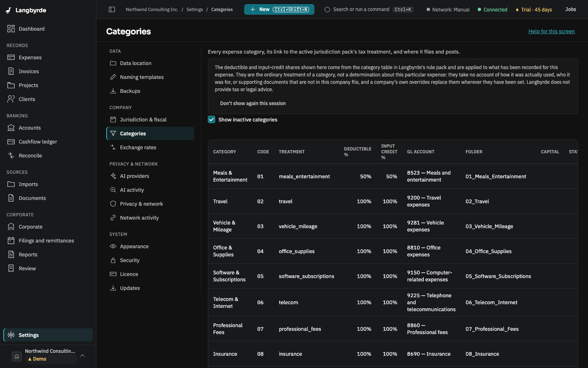Click the Settings breadcrumb
The height and width of the screenshot is (368, 588).
[x=195, y=9]
